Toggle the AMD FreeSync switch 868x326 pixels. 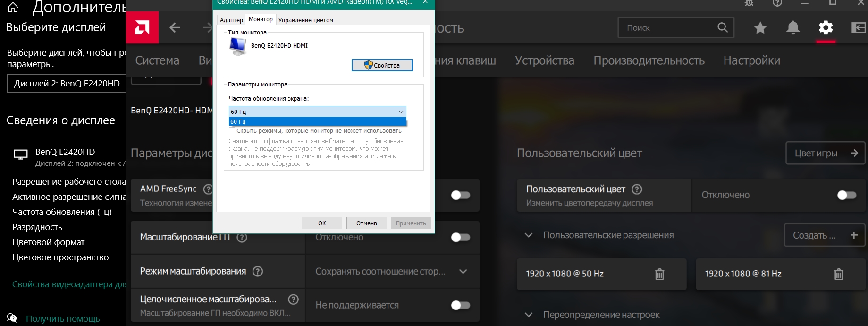coord(460,195)
